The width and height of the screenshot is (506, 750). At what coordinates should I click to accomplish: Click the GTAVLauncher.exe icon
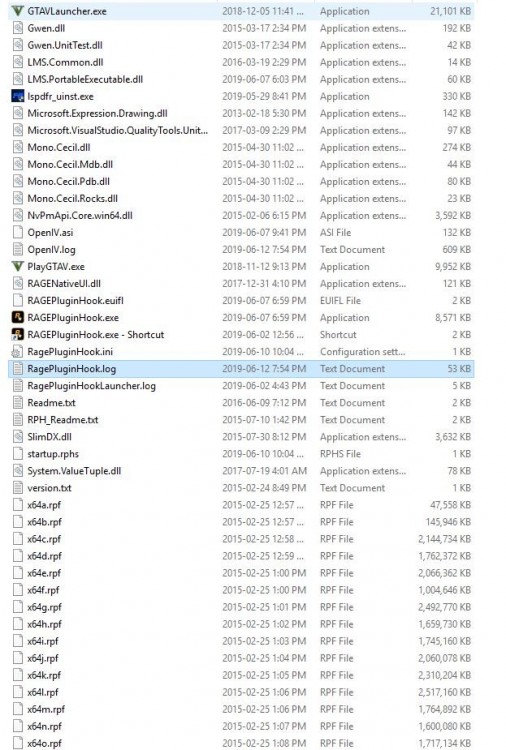coord(18,11)
